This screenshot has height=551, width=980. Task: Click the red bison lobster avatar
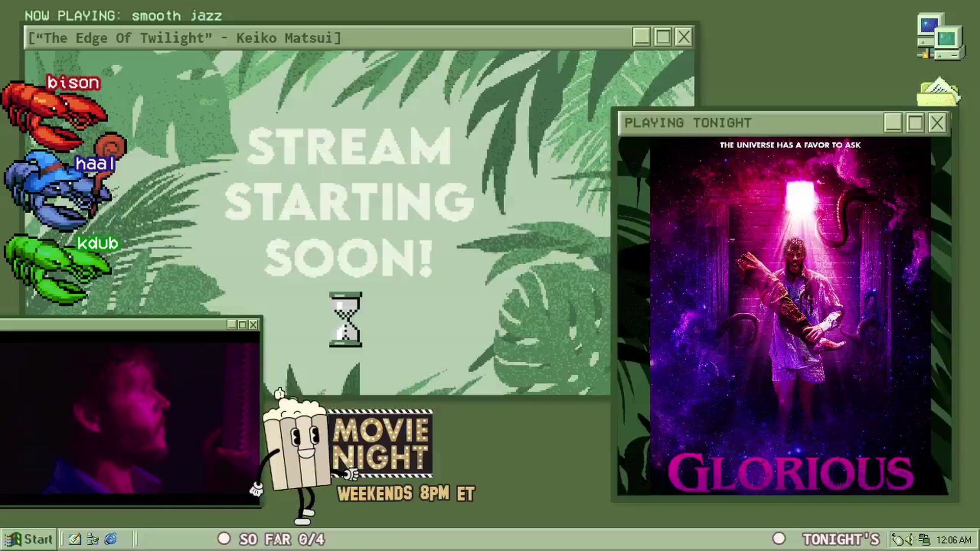(54, 117)
